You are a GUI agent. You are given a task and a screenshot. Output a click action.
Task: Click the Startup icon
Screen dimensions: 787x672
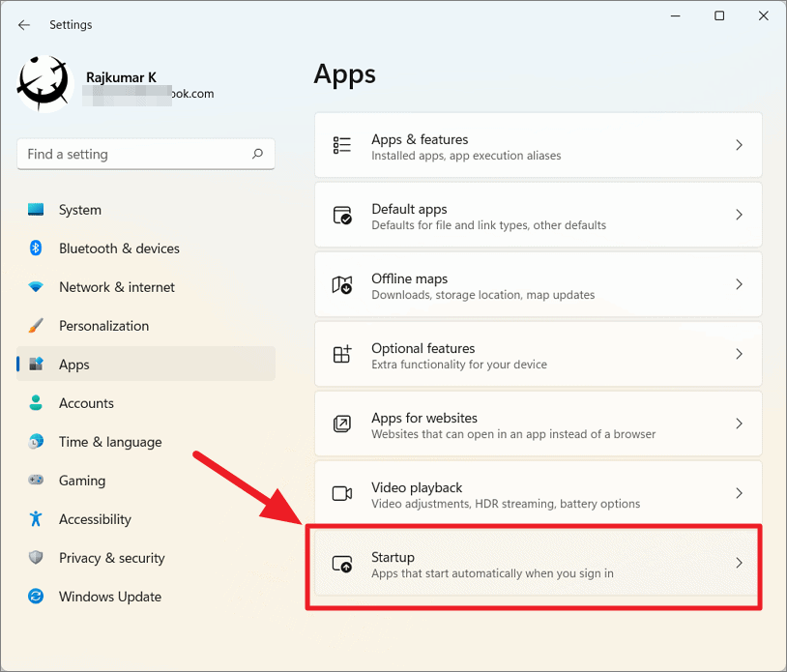pos(341,563)
